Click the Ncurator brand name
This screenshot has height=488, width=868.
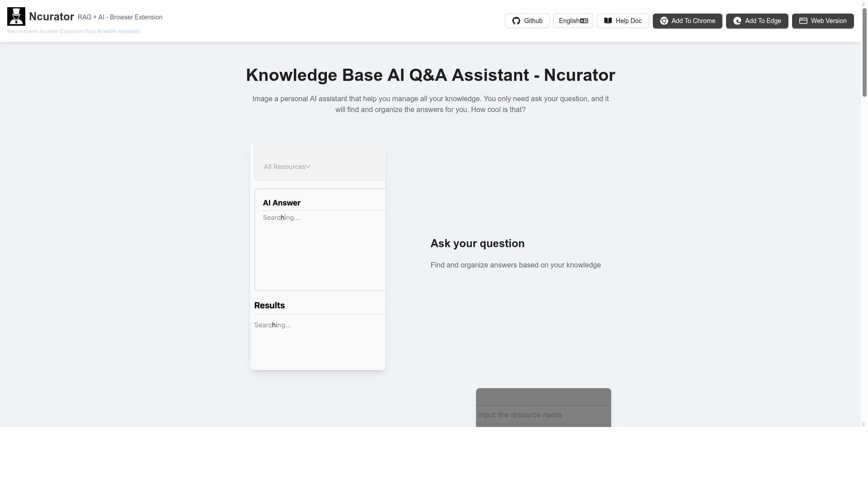point(52,17)
